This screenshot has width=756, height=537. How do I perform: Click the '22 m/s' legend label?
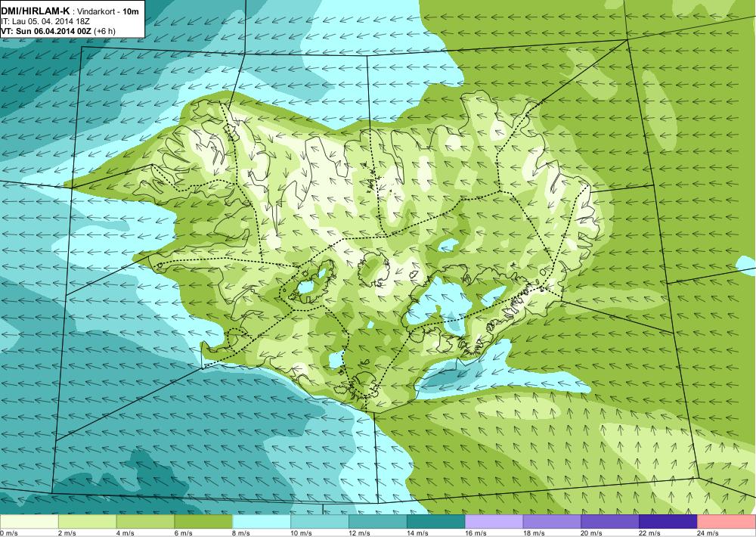tap(650, 533)
